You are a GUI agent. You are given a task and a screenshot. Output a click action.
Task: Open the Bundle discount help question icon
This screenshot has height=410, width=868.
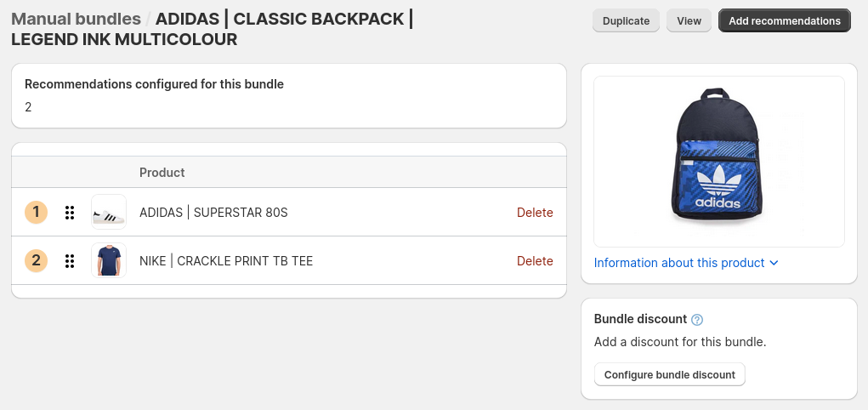pyautogui.click(x=697, y=320)
